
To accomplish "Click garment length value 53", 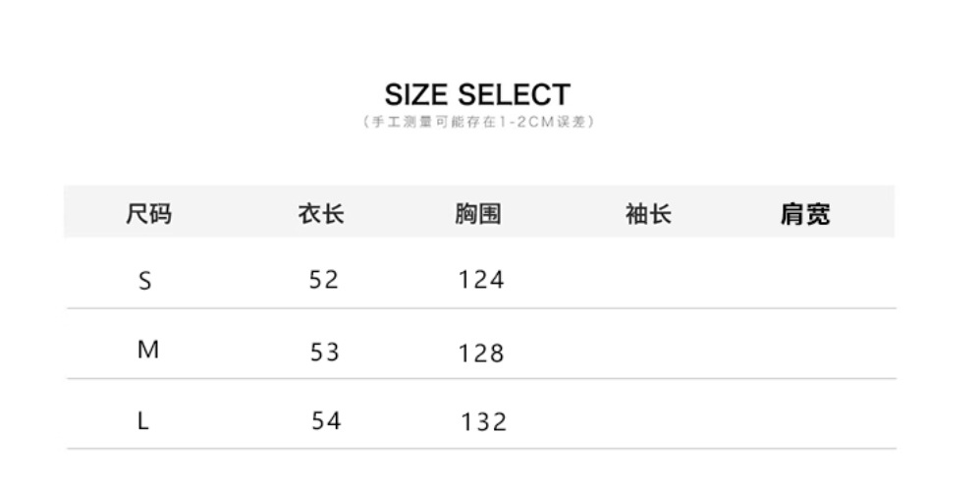I will tap(324, 352).
